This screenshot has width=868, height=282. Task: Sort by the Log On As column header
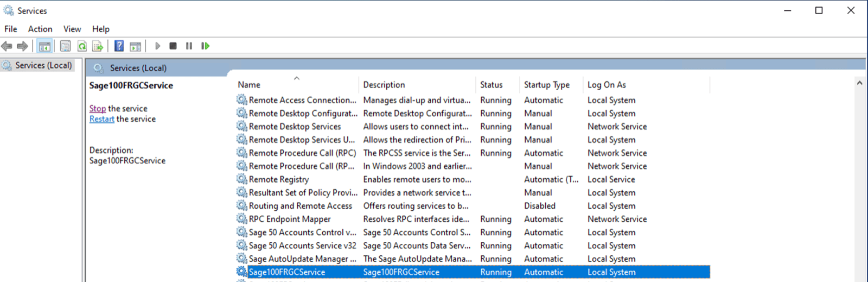pos(647,85)
